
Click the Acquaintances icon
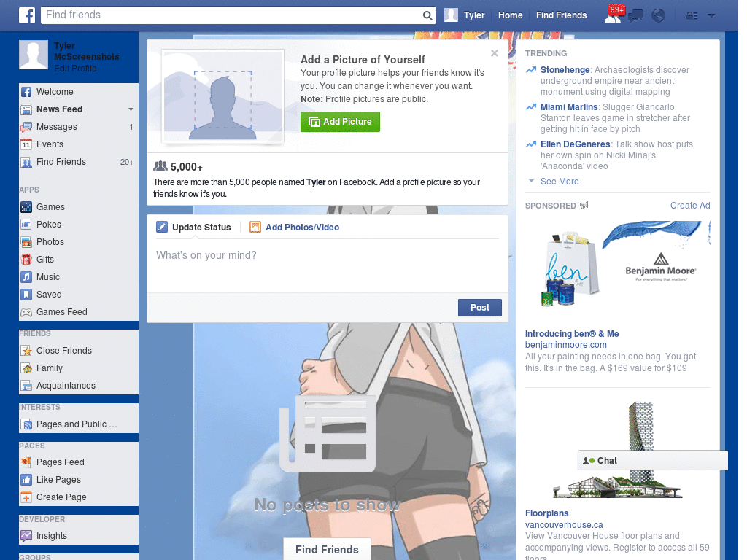[26, 386]
